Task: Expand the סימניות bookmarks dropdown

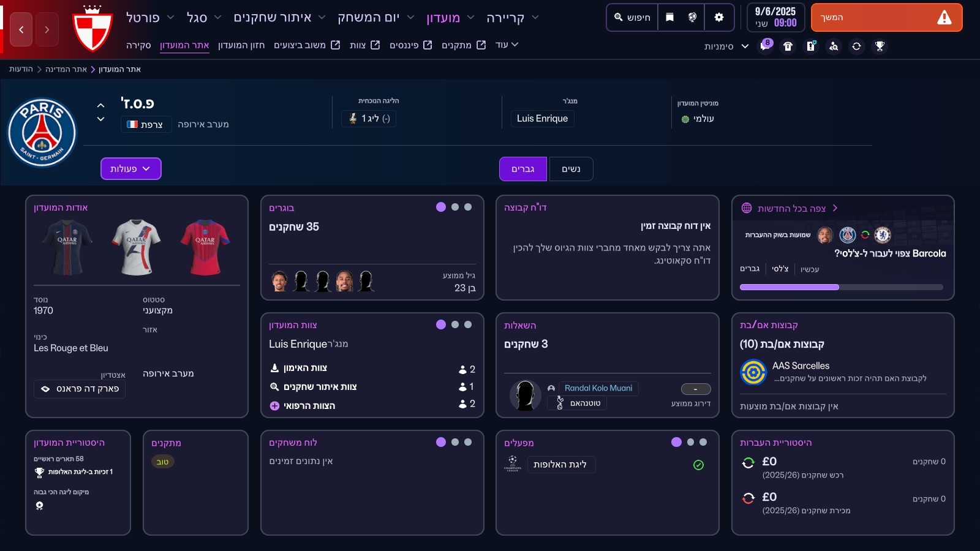Action: pos(726,46)
